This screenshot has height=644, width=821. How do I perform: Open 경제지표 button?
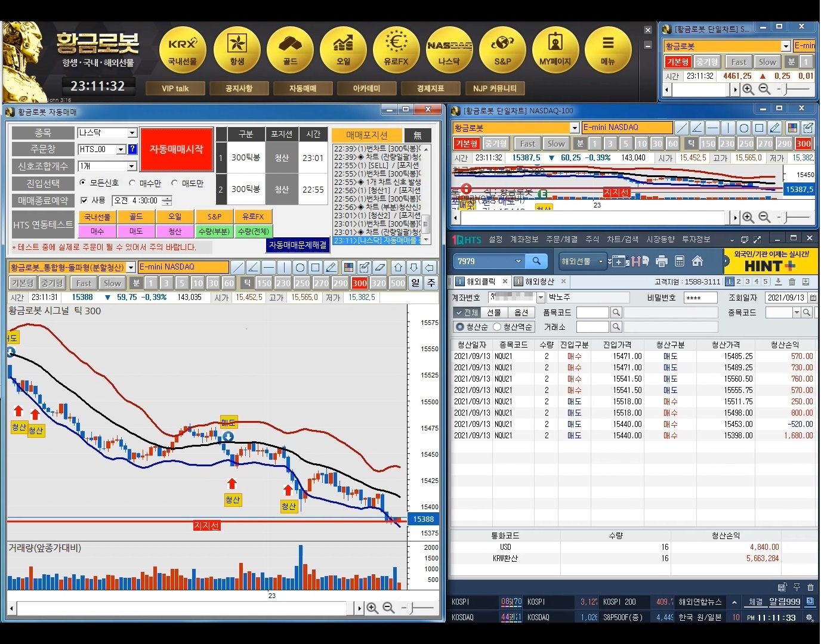pyautogui.click(x=431, y=88)
